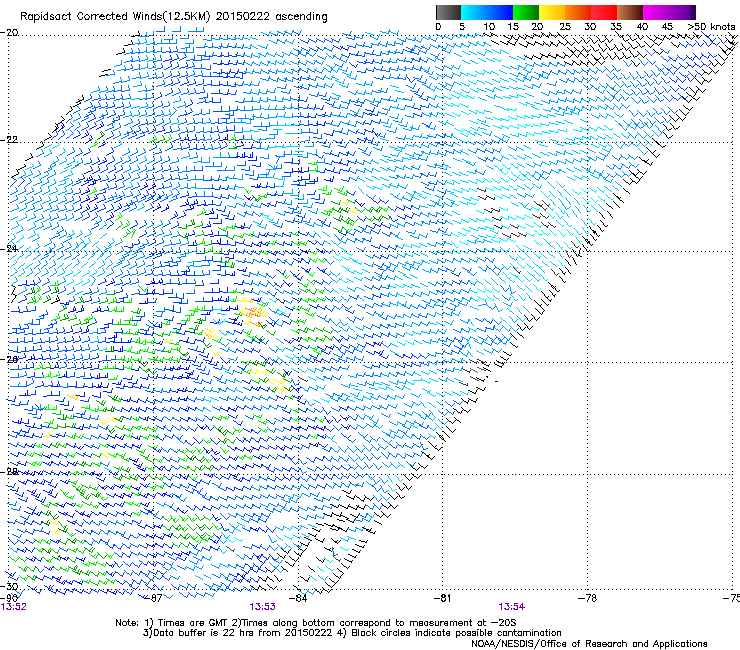Click the green 15–20 knots legend segment
This screenshot has width=740, height=650.
(525, 12)
